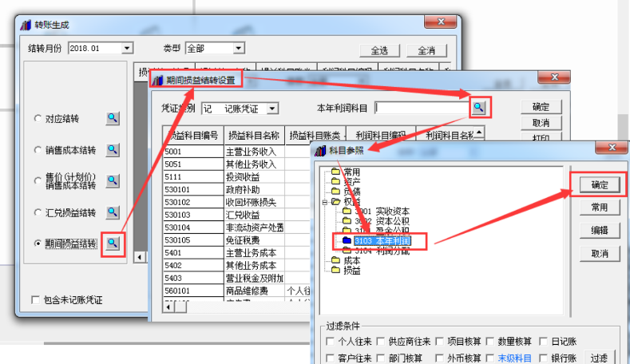Click left scroll arrow in settings table
The image size is (630, 364).
pyautogui.click(x=168, y=307)
